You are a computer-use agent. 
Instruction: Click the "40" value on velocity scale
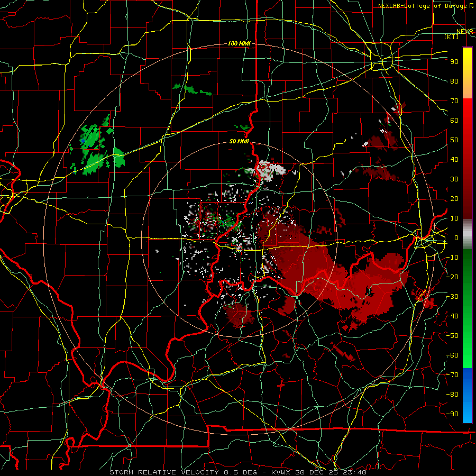[454, 160]
